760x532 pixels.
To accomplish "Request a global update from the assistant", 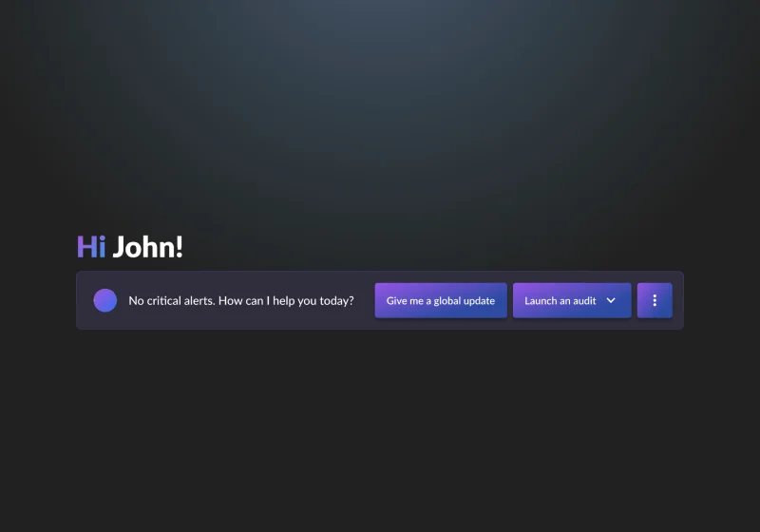I will pos(441,300).
